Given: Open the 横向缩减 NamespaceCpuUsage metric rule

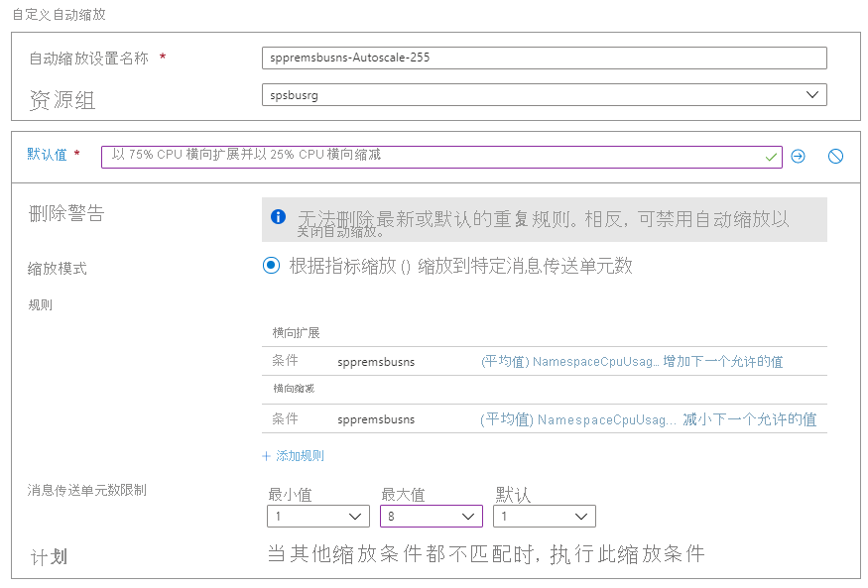Looking at the screenshot, I should click(x=579, y=419).
